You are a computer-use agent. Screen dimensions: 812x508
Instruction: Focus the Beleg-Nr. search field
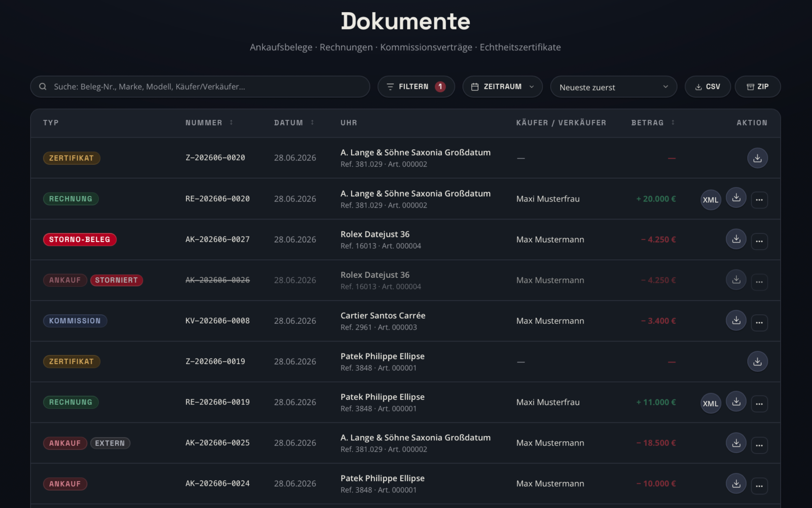click(x=200, y=87)
